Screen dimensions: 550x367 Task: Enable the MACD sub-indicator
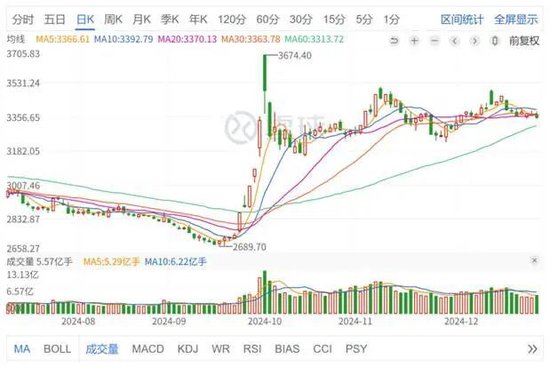(148, 349)
